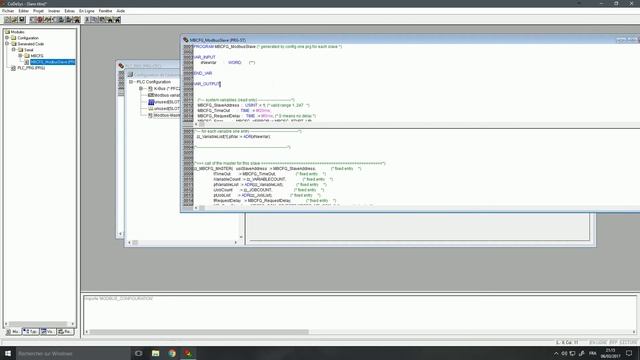
Task: Click PLC Configuration tree horizontal scrollbar
Action: [x=182, y=242]
